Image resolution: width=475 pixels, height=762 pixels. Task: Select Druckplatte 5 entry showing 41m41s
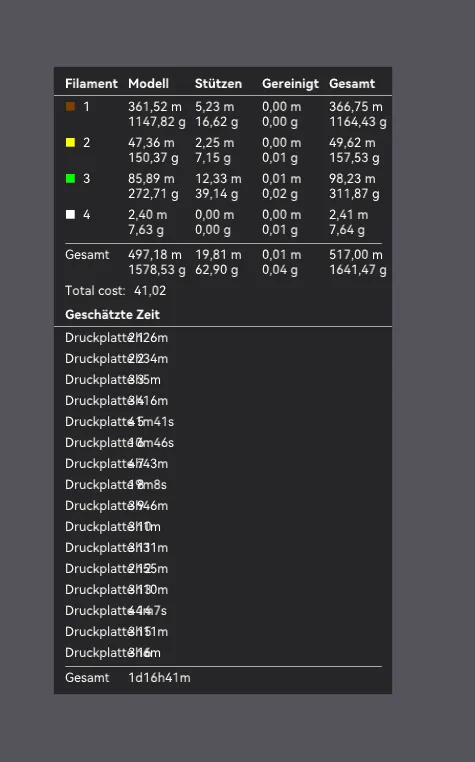120,421
